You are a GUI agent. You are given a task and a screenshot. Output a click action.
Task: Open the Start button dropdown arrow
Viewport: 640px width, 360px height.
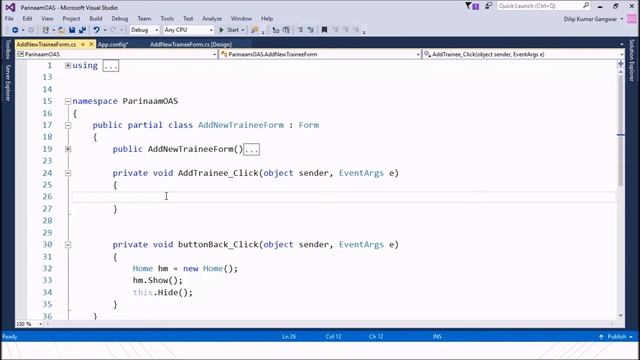(x=242, y=30)
